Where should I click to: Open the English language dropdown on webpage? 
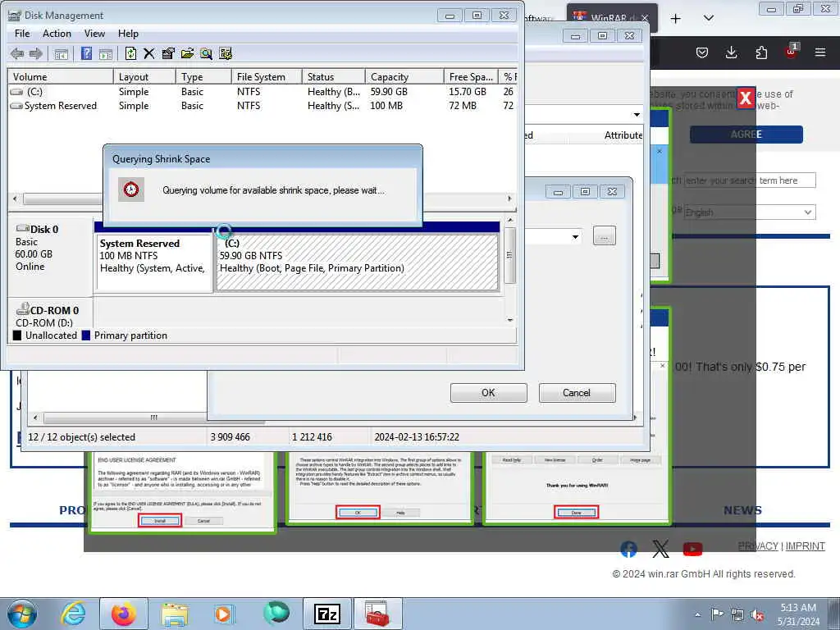750,212
